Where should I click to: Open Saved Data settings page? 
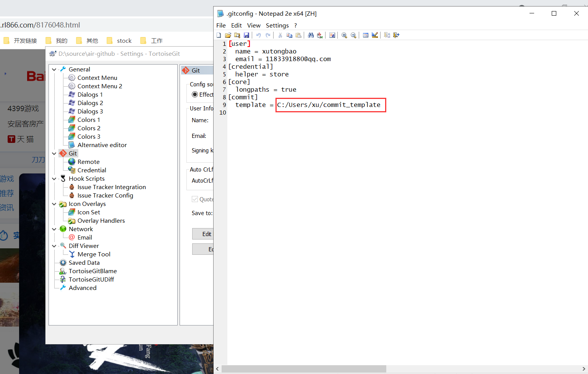pyautogui.click(x=84, y=263)
